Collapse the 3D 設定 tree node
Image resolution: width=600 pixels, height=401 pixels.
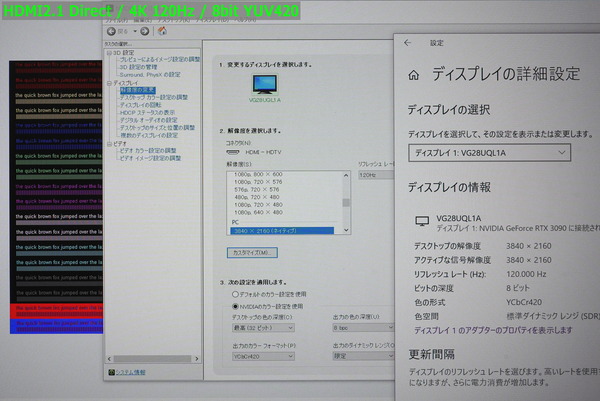click(108, 52)
